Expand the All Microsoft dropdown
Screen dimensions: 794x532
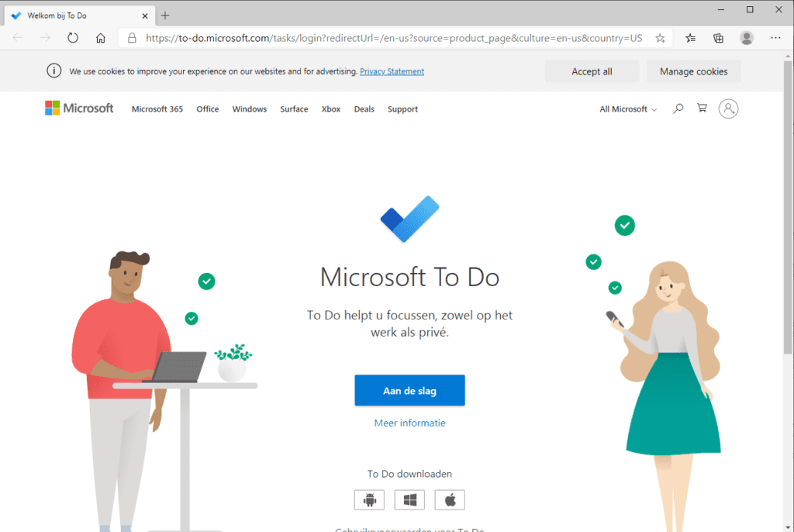628,109
